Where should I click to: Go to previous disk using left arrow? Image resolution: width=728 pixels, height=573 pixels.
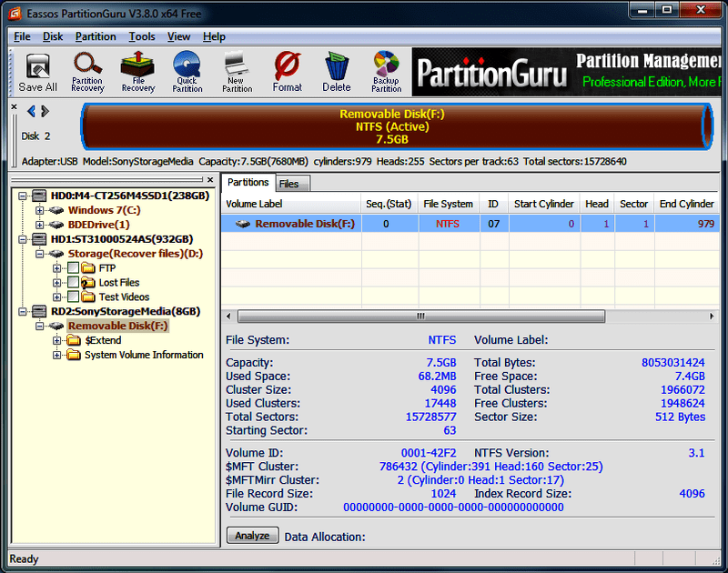tap(31, 112)
